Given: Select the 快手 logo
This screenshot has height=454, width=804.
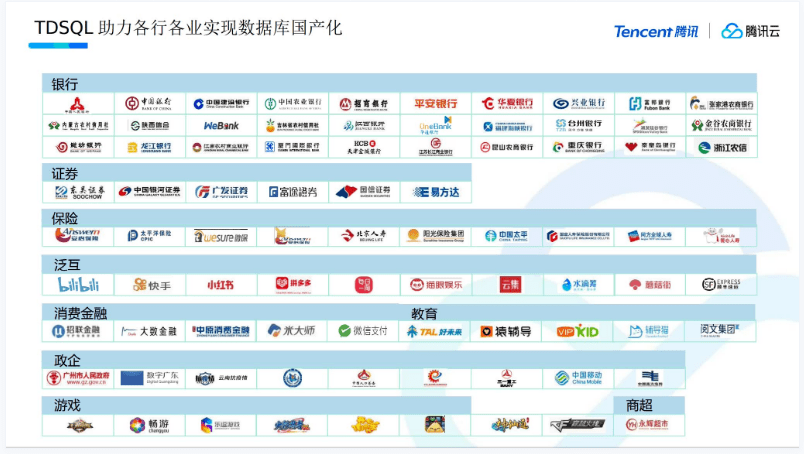Looking at the screenshot, I should point(152,285).
